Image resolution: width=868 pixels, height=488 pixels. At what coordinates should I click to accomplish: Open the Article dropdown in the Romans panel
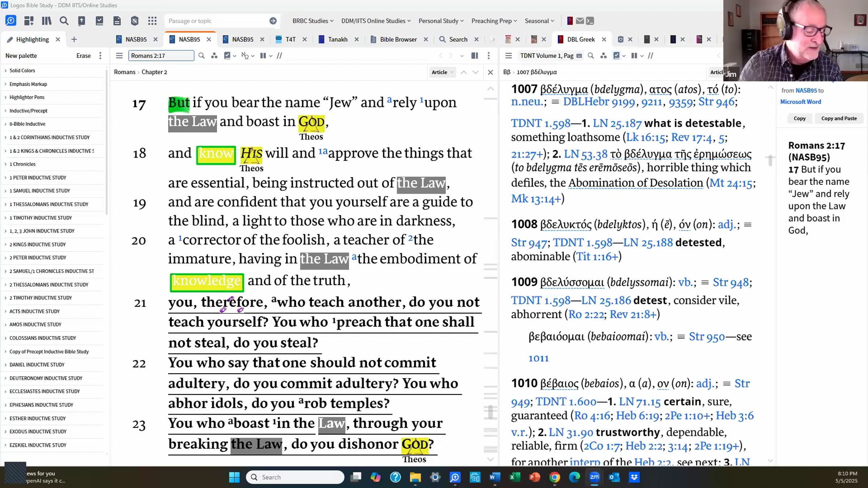pyautogui.click(x=442, y=72)
